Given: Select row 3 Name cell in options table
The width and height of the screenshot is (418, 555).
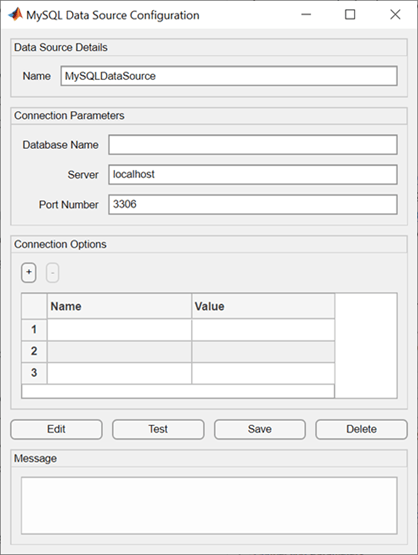Looking at the screenshot, I should (x=119, y=373).
